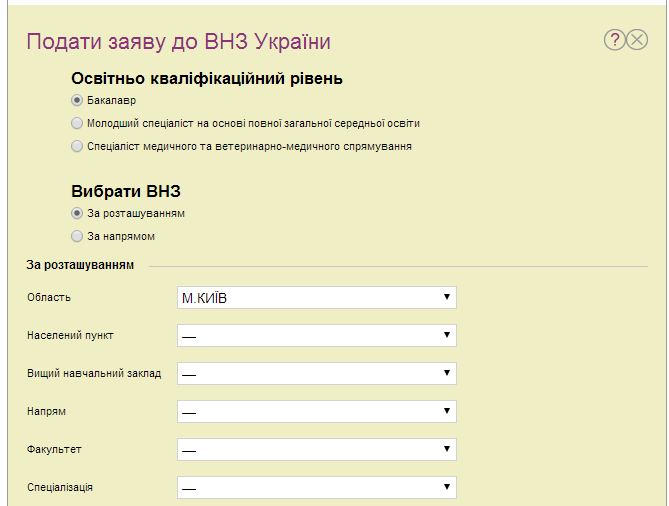Select Спеціаліст медичного та ветеринарно-медичного спрямування

click(77, 146)
